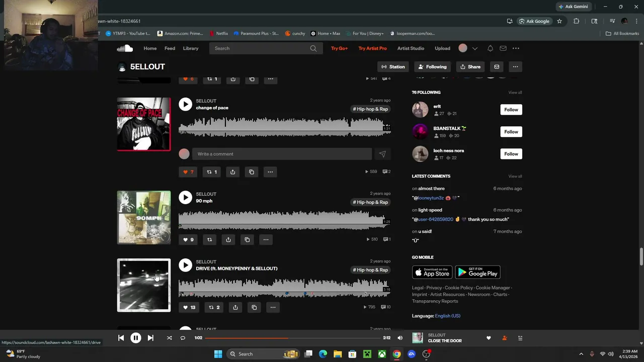Image resolution: width=644 pixels, height=362 pixels.
Task: Like the now-playing CLOSE THE DOOR track
Action: tap(489, 338)
